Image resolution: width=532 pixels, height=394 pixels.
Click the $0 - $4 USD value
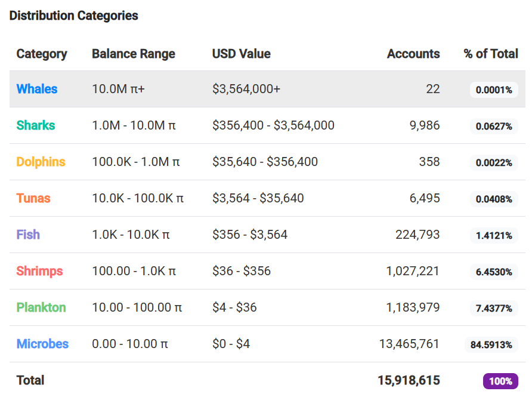pos(231,344)
